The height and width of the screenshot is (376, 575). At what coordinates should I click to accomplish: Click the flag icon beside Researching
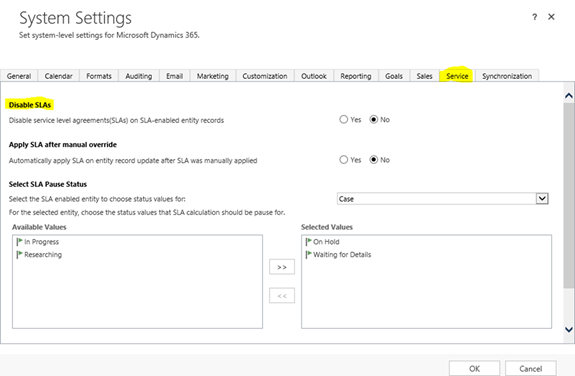pos(19,255)
